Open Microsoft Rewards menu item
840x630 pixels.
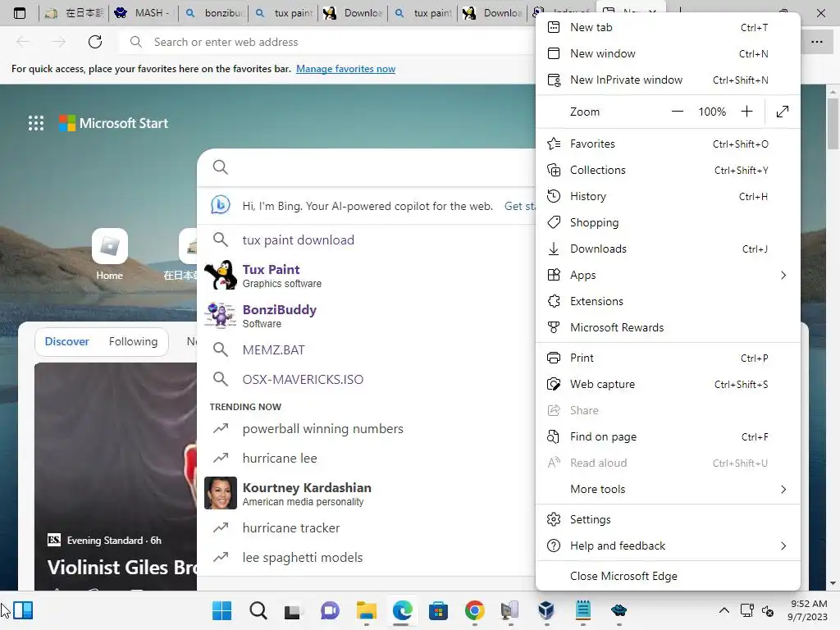click(x=668, y=327)
